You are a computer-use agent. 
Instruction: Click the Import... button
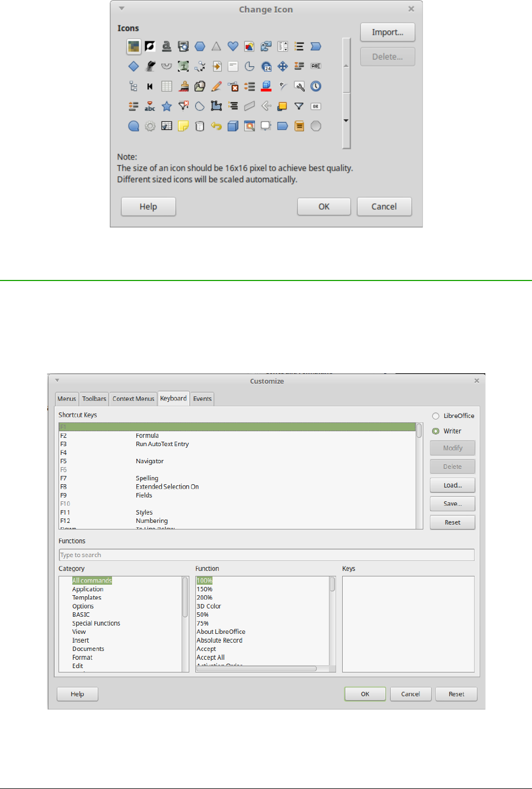(x=387, y=32)
